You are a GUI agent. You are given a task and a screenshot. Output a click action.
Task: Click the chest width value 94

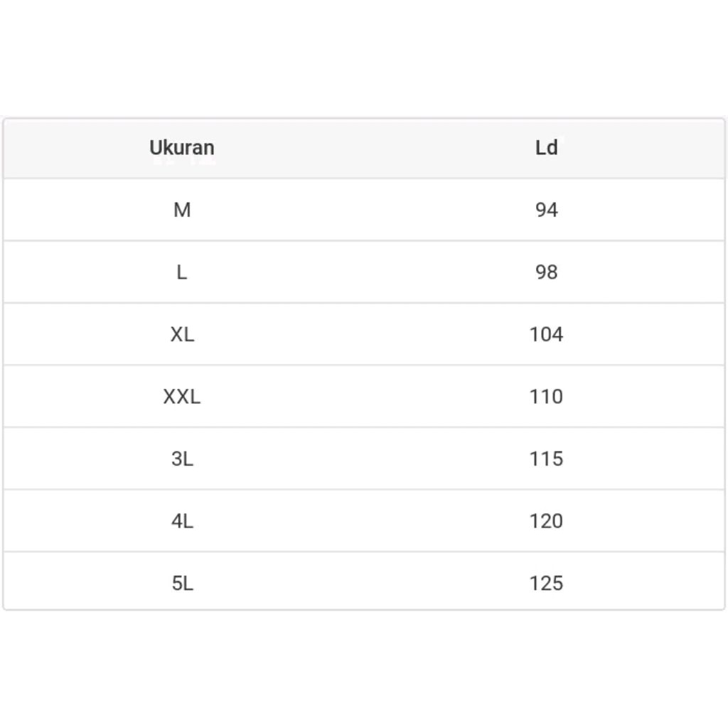tap(546, 210)
